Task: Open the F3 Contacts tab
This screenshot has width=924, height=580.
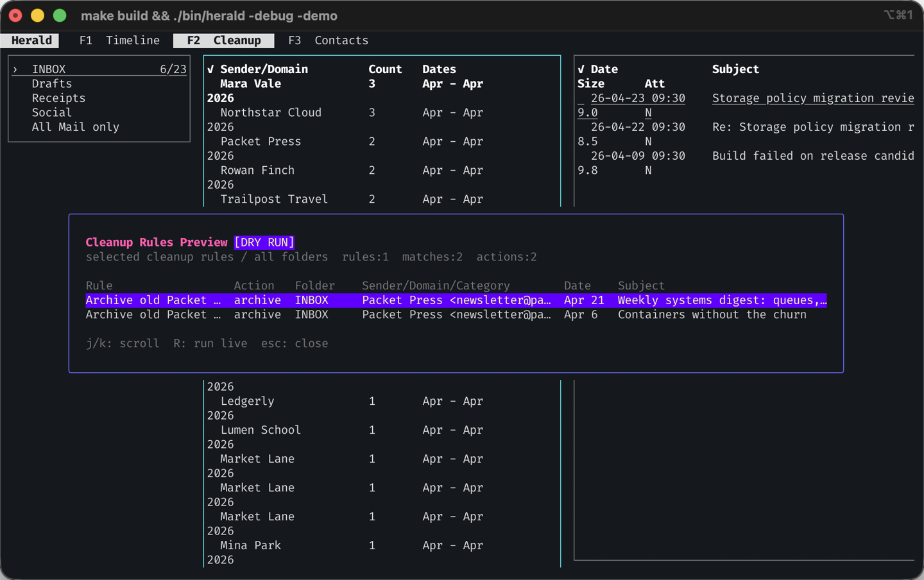Action: [x=329, y=40]
